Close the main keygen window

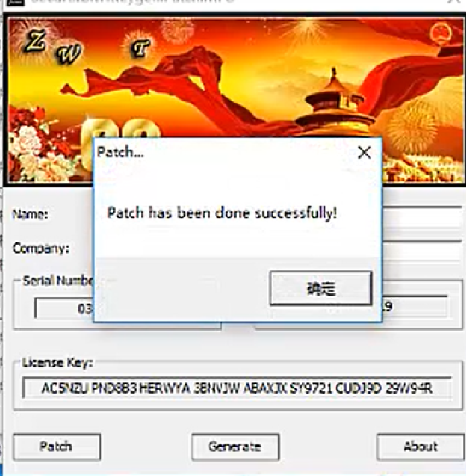455,2
